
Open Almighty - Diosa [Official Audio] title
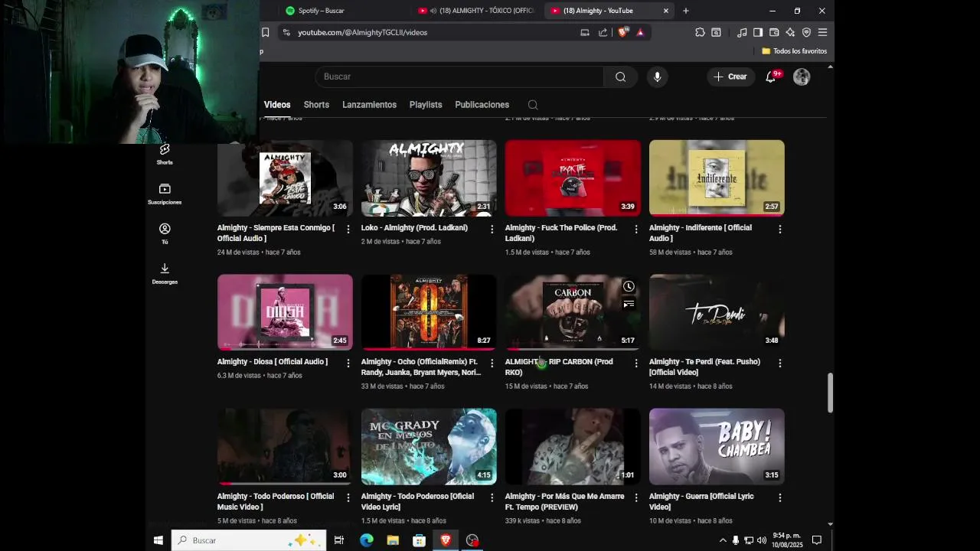(x=272, y=362)
